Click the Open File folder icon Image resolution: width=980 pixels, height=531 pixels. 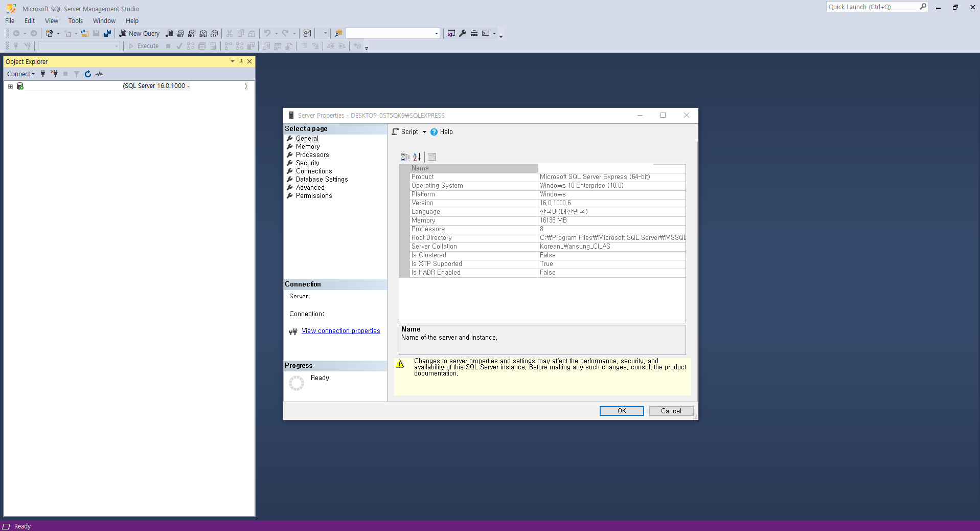(85, 33)
